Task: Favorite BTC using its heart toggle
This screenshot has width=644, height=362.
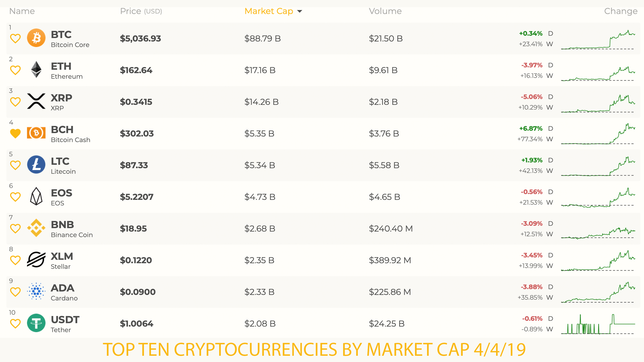Action: coord(15,38)
